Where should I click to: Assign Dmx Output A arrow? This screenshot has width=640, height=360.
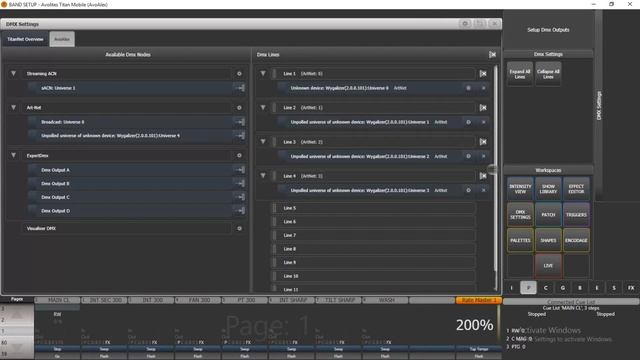pos(240,170)
